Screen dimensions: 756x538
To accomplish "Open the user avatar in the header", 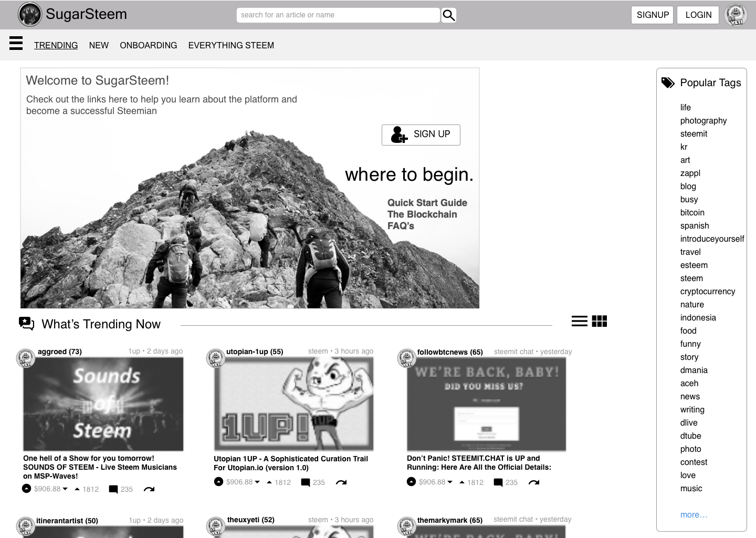I will click(736, 15).
